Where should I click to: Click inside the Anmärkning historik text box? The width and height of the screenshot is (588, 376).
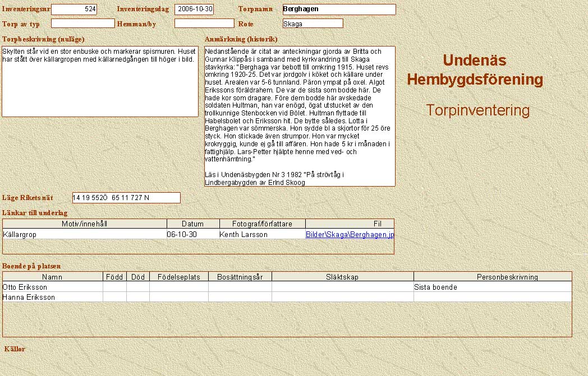pyautogui.click(x=300, y=116)
